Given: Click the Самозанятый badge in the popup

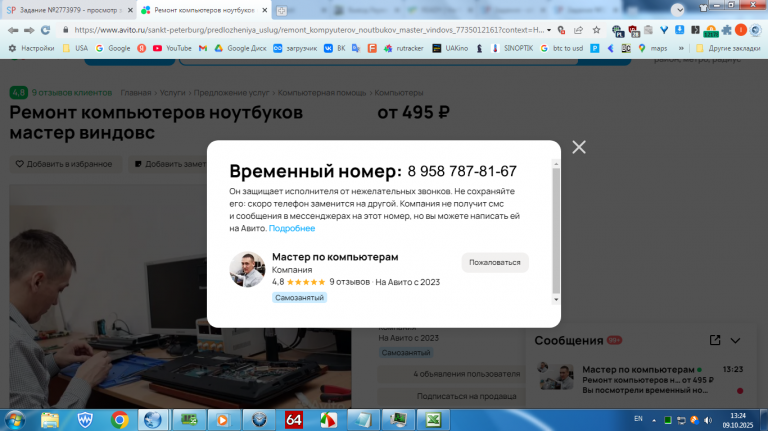Looking at the screenshot, I should pos(299,297).
